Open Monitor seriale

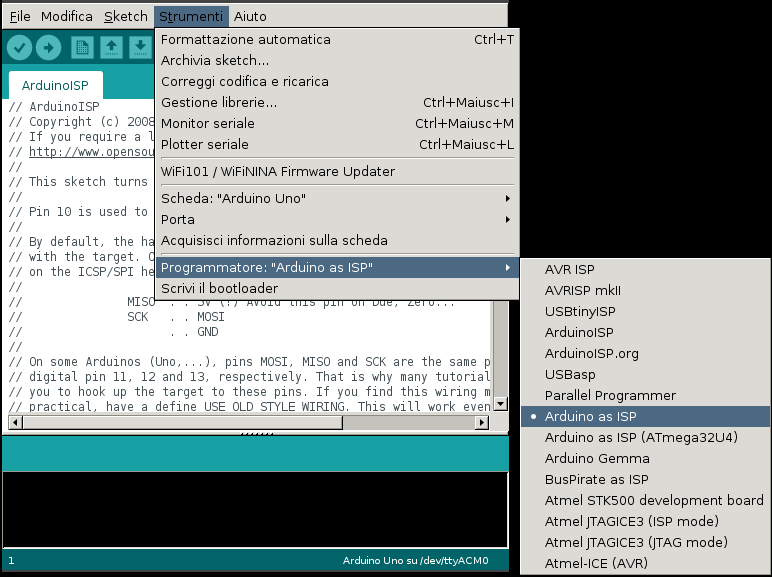[337, 124]
